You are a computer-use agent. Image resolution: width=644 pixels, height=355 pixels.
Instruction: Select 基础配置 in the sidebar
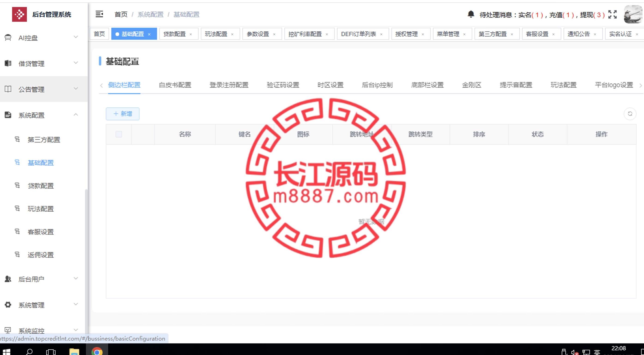click(x=40, y=163)
